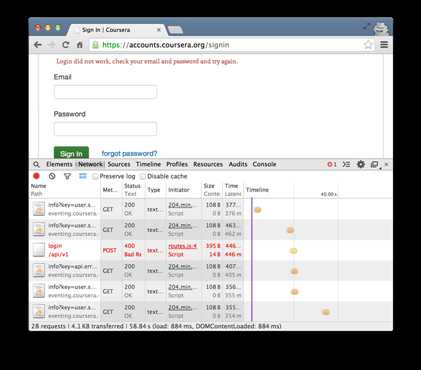Click the green padlock in the address bar
The image size is (421, 370).
[x=95, y=45]
